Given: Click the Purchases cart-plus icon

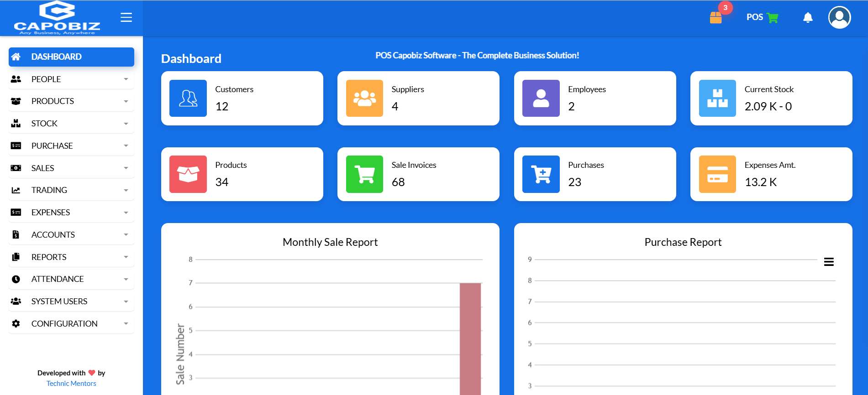Looking at the screenshot, I should tap(541, 174).
